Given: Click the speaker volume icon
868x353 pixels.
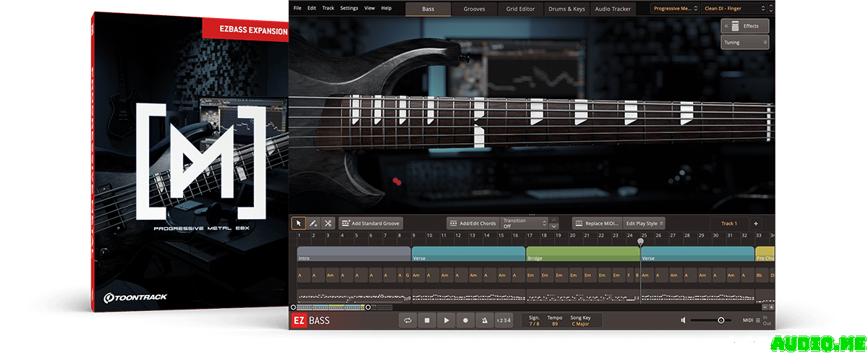Looking at the screenshot, I should click(x=683, y=320).
